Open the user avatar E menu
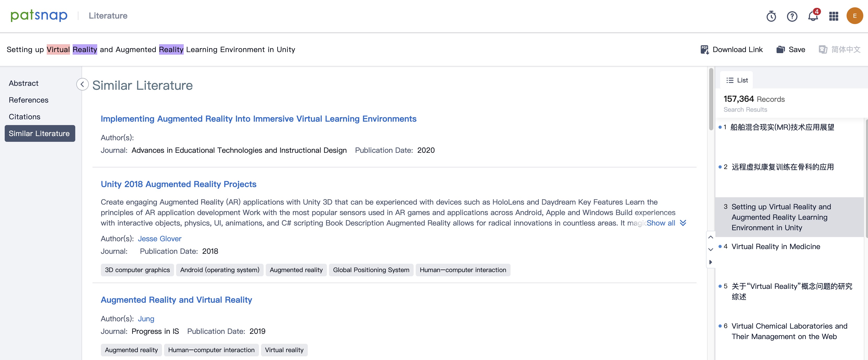 tap(854, 16)
